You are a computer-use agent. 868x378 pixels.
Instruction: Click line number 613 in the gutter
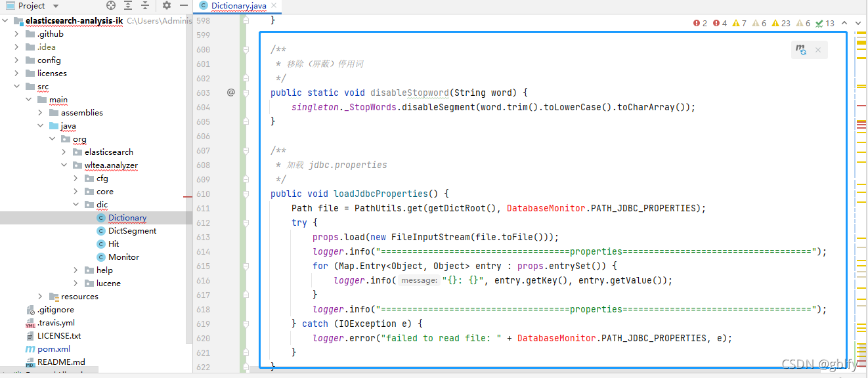tap(202, 237)
